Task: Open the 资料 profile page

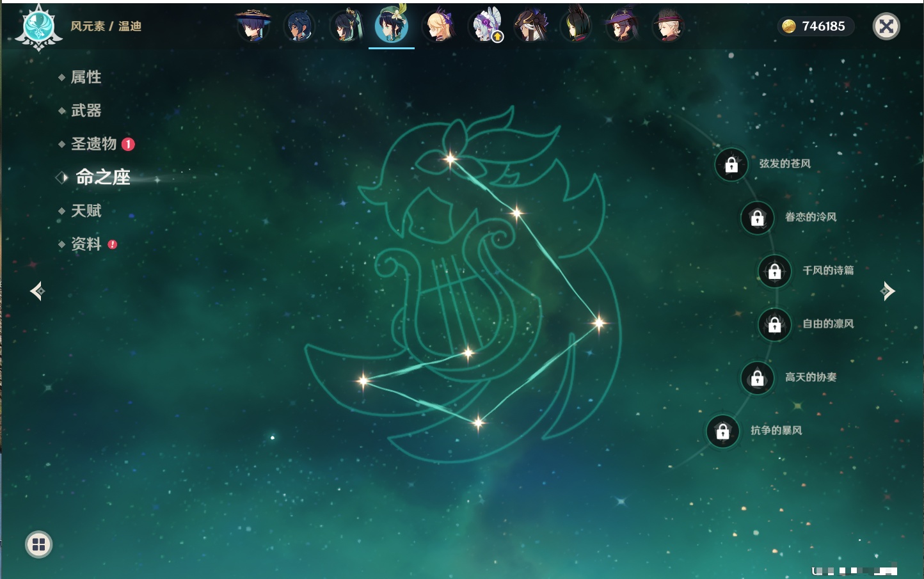Action: [x=86, y=244]
